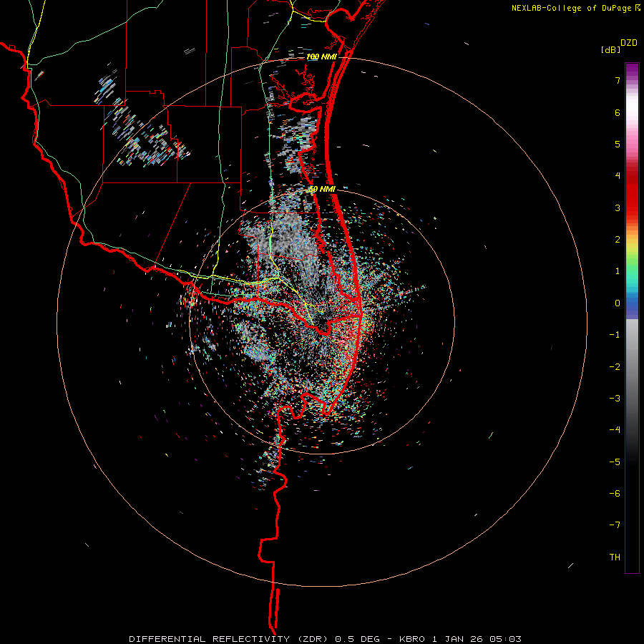Click the positive 6 scale value

point(618,112)
